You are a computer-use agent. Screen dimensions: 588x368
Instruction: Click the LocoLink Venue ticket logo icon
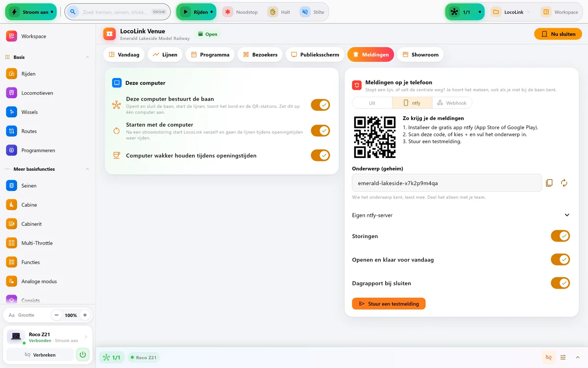click(109, 34)
